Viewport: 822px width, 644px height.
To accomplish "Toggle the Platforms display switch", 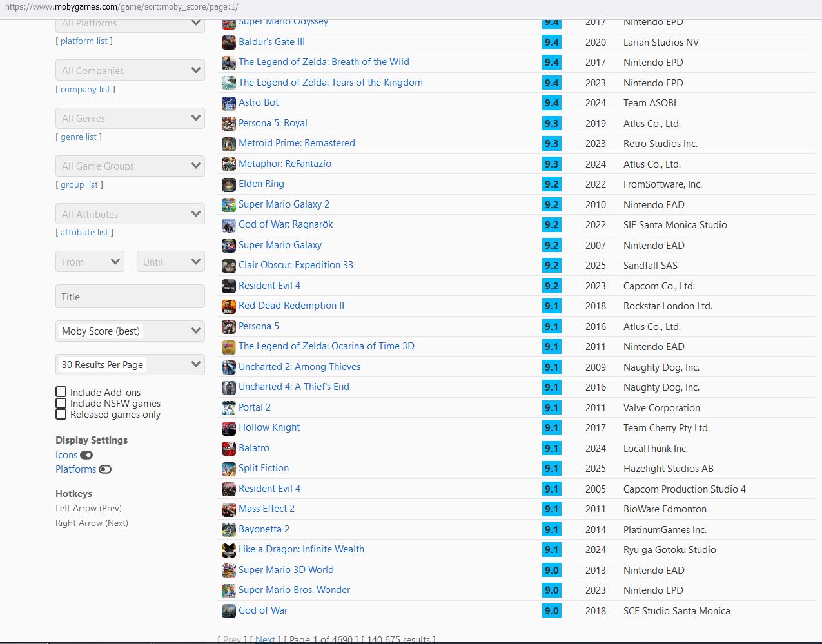I will pyautogui.click(x=105, y=469).
